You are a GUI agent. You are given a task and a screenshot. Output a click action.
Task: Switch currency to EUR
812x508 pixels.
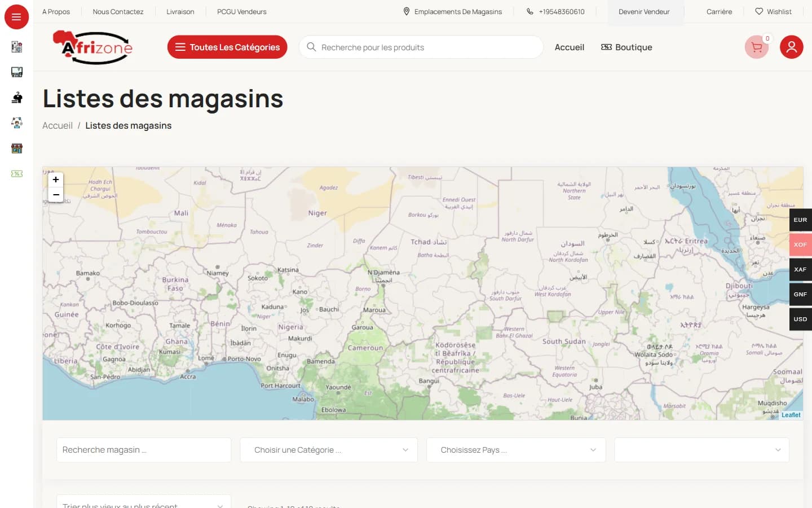[x=800, y=220]
